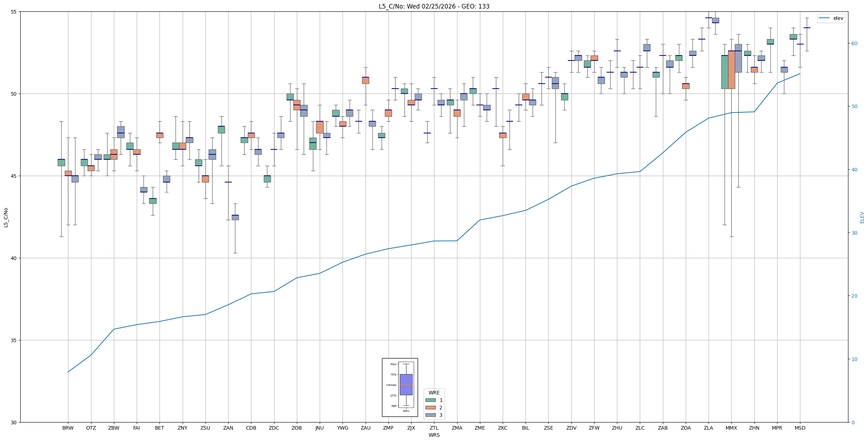The image size is (868, 441).
Task: Click the MMX x-axis station label
Action: [x=731, y=428]
